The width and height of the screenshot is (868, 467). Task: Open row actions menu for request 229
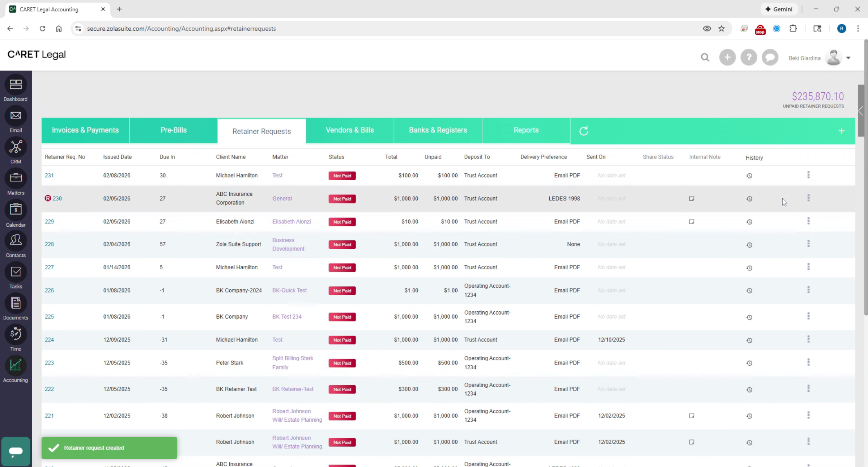click(x=808, y=221)
